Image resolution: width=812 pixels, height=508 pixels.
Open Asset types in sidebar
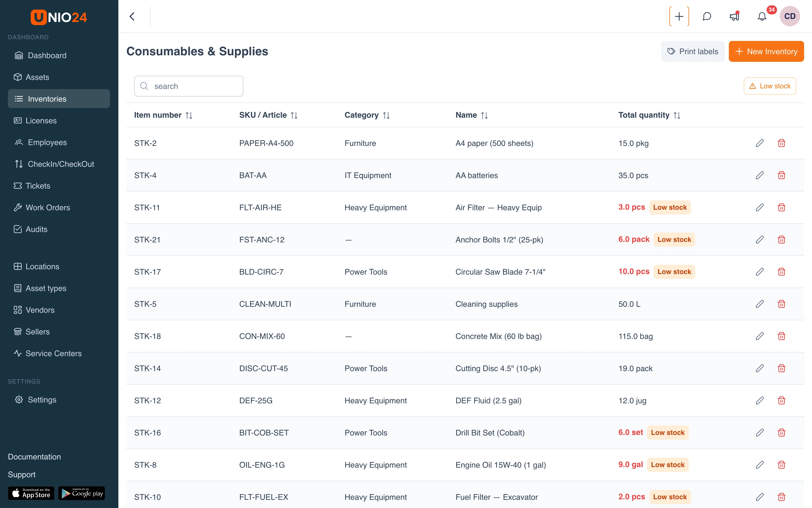click(59, 288)
